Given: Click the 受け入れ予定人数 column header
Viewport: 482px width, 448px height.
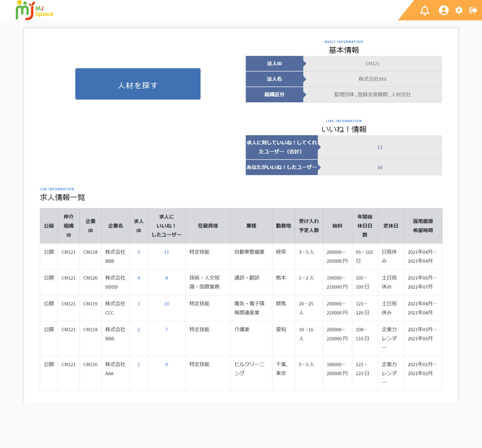Looking at the screenshot, I should (x=309, y=226).
